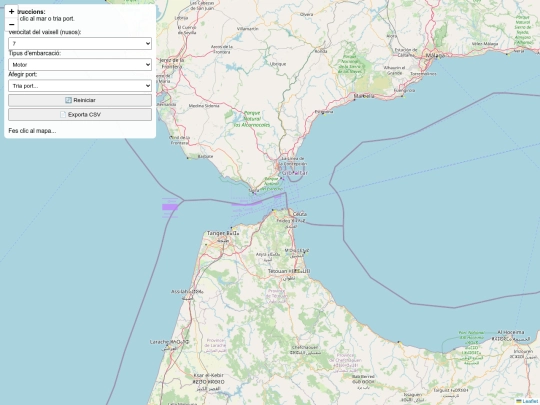Click the Parque Natural los Alcornocales label
This screenshot has width=540, height=405.
point(252,119)
